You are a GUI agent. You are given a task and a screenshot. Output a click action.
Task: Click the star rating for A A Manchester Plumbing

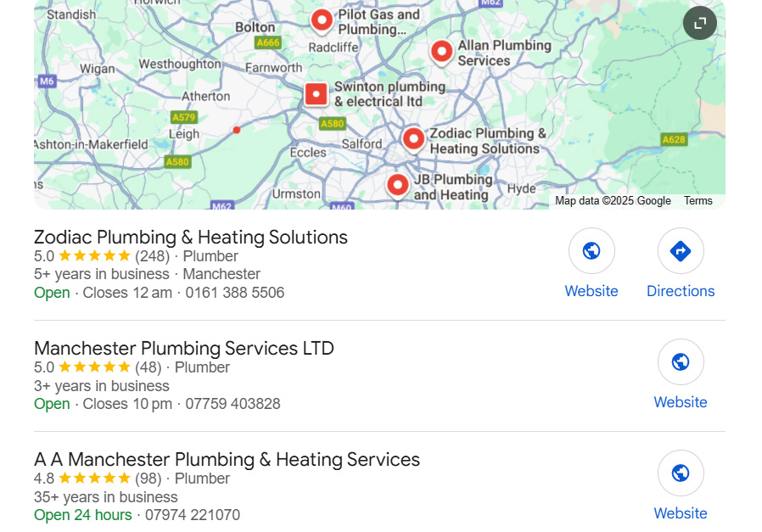(96, 478)
